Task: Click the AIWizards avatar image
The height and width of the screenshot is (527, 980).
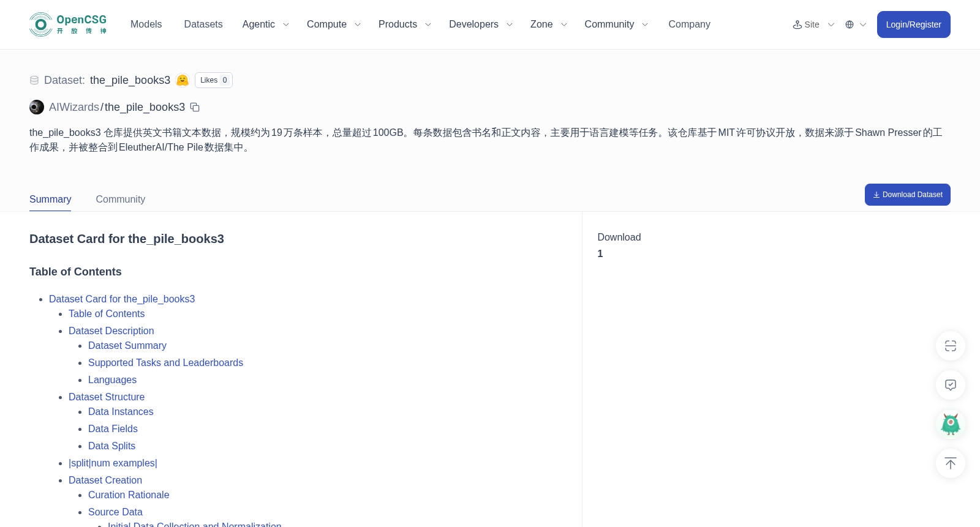Action: [37, 107]
